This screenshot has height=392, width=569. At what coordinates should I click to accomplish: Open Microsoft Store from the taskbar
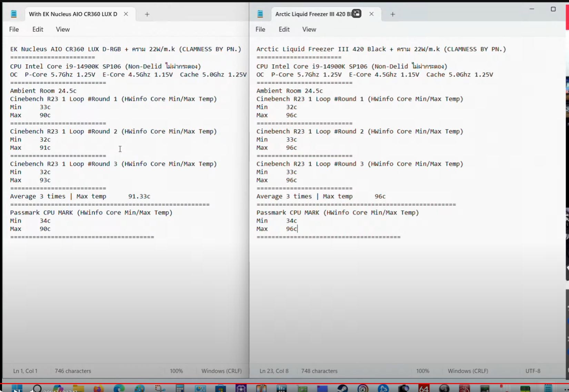point(221,389)
